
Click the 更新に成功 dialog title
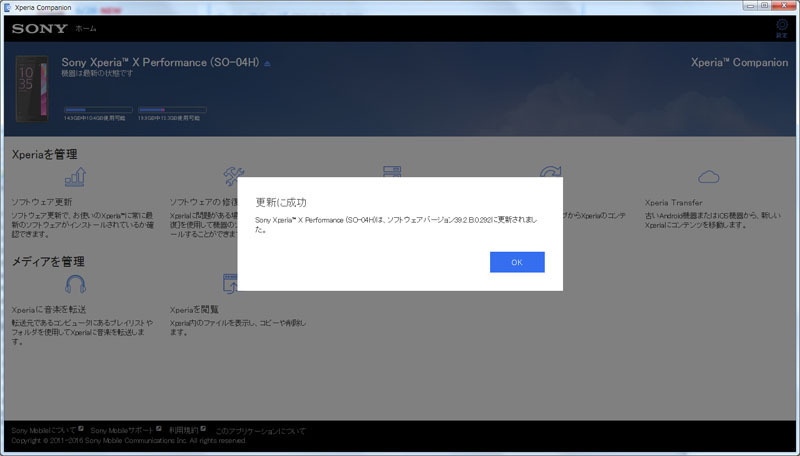(281, 202)
